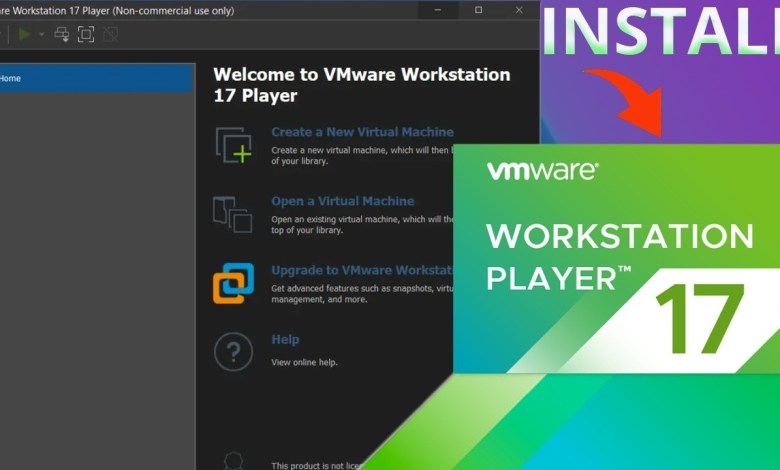Image resolution: width=780 pixels, height=470 pixels.
Task: Open the Upgrade to VMware Workstation link
Action: (x=362, y=270)
